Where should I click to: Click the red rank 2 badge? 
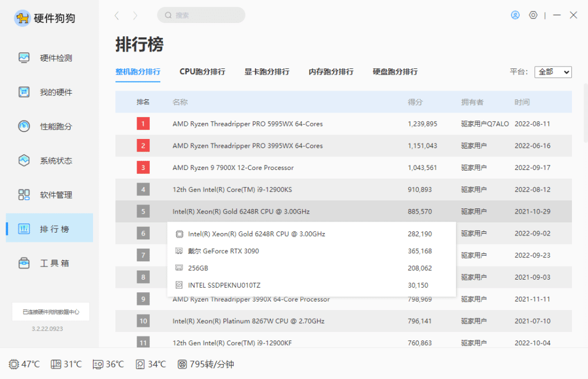click(x=143, y=145)
